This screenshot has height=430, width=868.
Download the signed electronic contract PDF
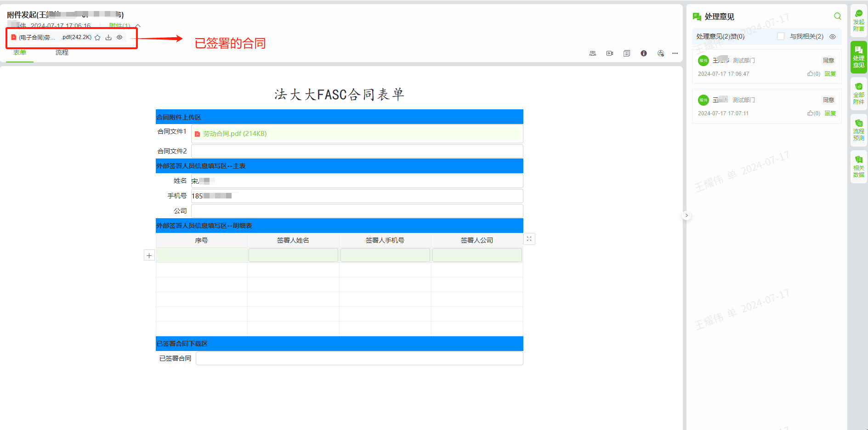pyautogui.click(x=108, y=38)
